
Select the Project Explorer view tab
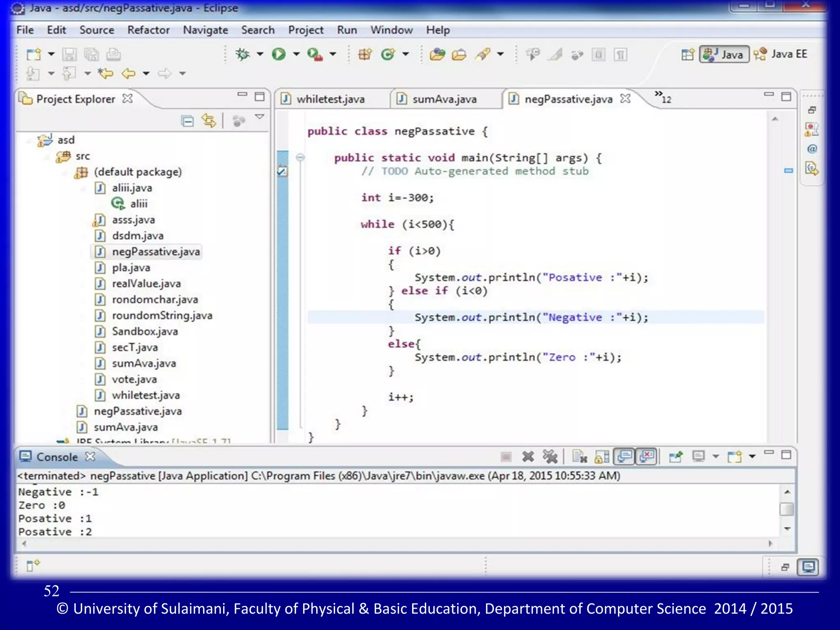click(x=75, y=99)
